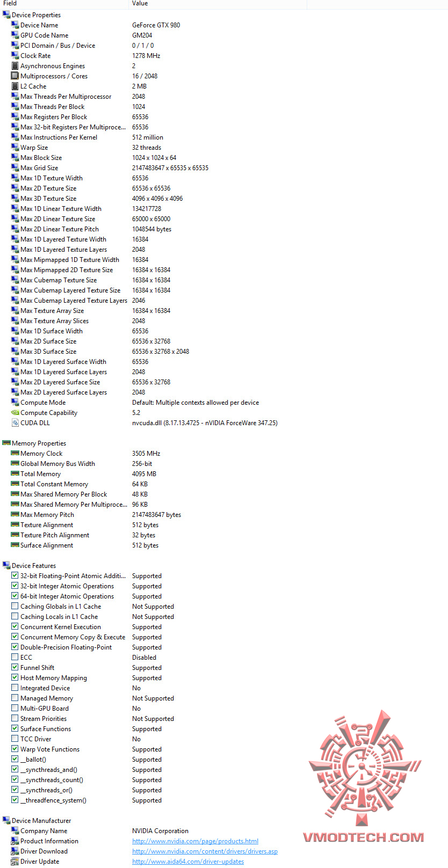Select the NVIDIA Corporation value
448x868 pixels.
161,831
